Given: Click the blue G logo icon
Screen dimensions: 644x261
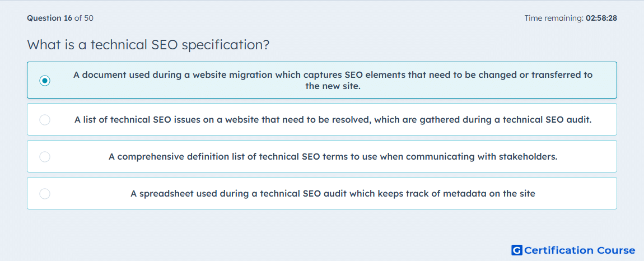Looking at the screenshot, I should pos(517,250).
